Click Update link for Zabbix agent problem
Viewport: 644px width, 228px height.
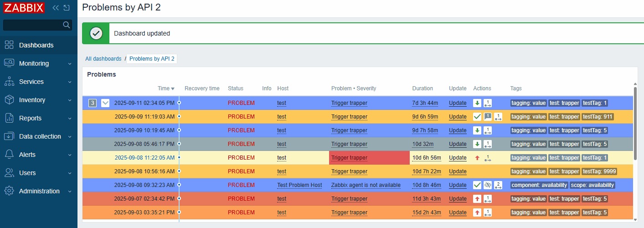(458, 185)
